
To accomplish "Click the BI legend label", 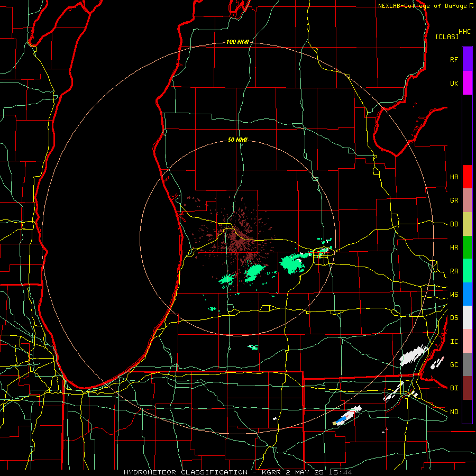I will point(454,388).
